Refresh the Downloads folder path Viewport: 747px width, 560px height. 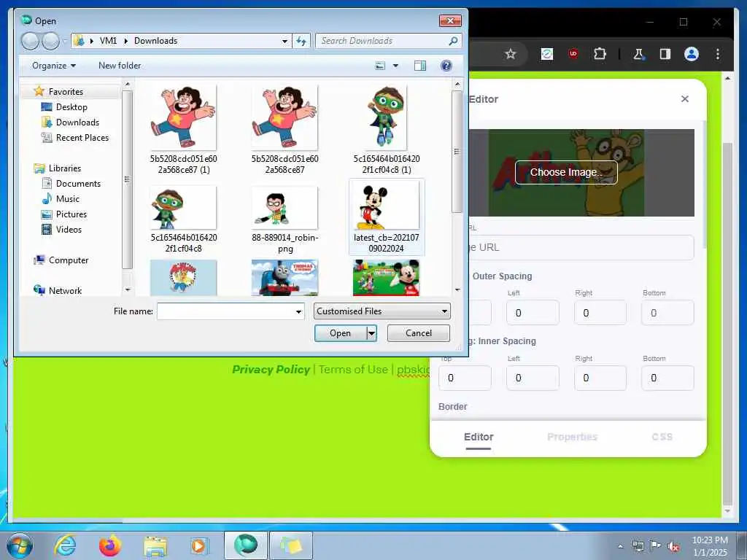click(301, 41)
